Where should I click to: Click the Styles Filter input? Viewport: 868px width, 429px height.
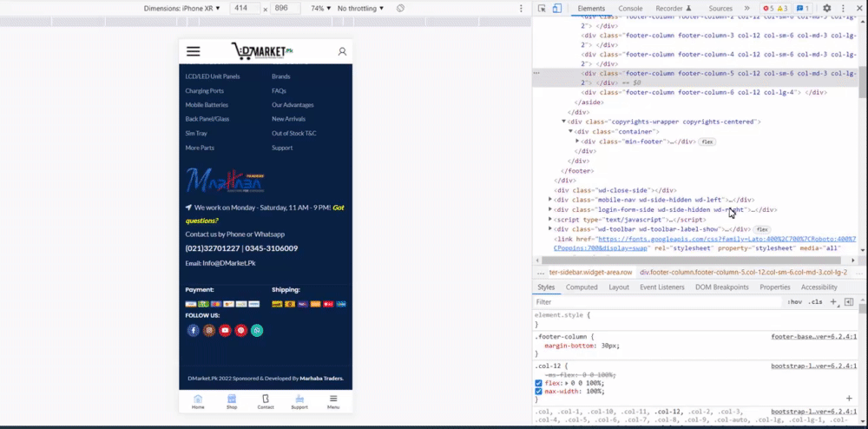[659, 302]
